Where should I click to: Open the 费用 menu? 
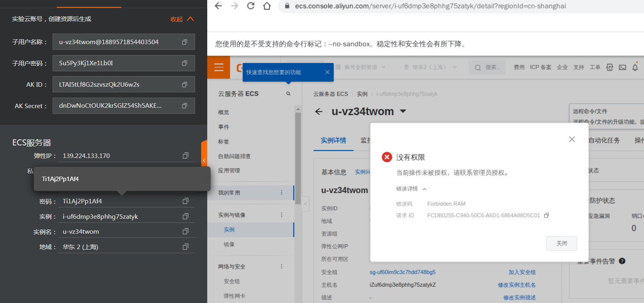point(519,67)
